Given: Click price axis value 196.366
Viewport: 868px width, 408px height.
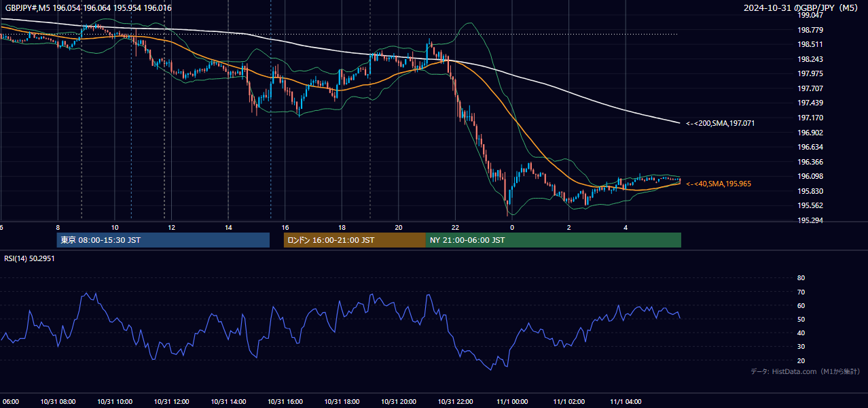Looking at the screenshot, I should (810, 162).
